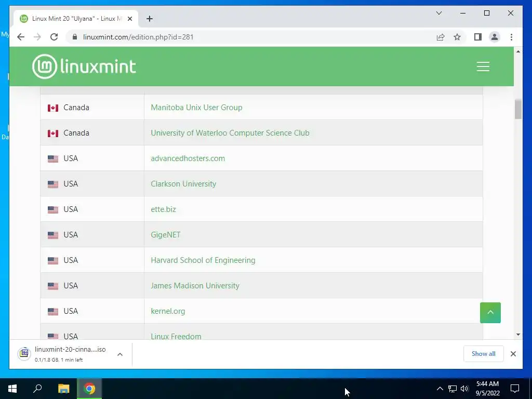Click the browser forward arrow
Screen dimensions: 532x399
tap(37, 37)
